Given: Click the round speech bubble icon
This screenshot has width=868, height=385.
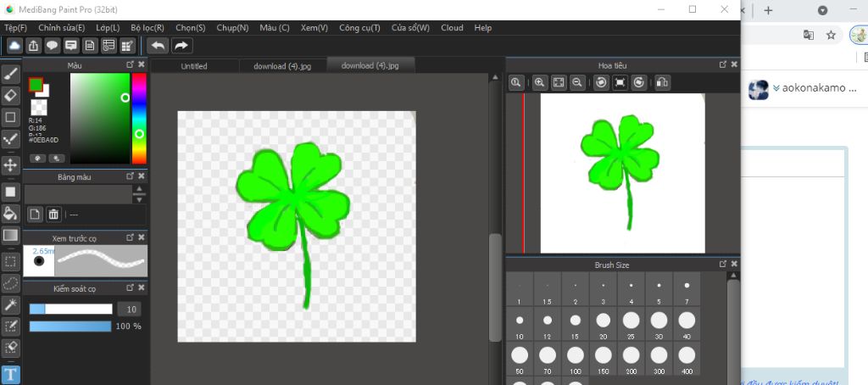Looking at the screenshot, I should pos(53,46).
